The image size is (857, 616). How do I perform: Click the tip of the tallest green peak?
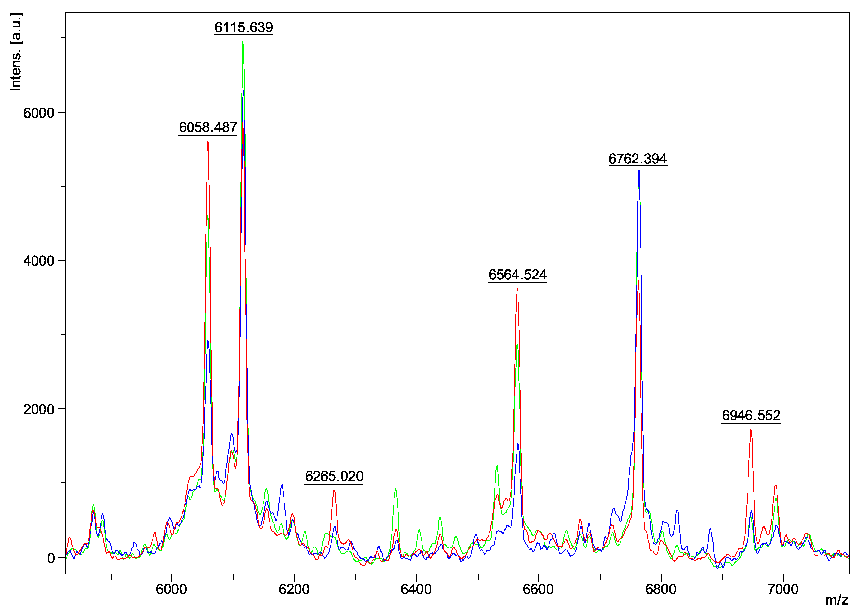pyautogui.click(x=243, y=42)
